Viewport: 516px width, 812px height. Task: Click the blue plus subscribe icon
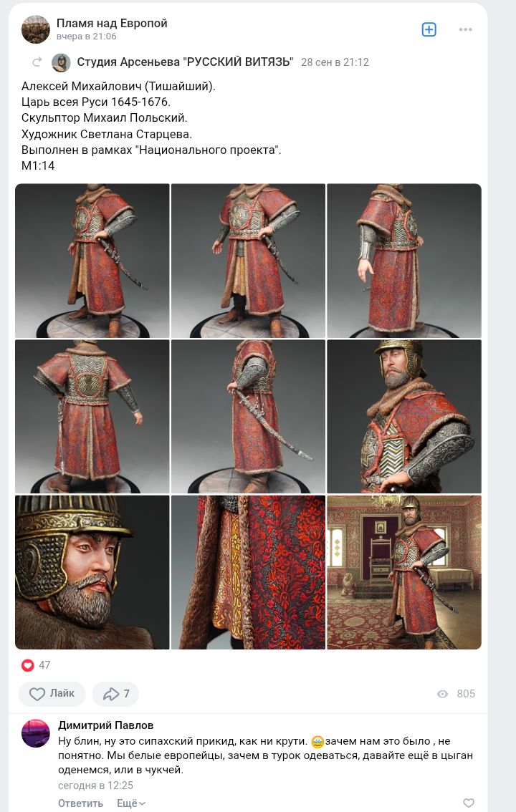(429, 29)
